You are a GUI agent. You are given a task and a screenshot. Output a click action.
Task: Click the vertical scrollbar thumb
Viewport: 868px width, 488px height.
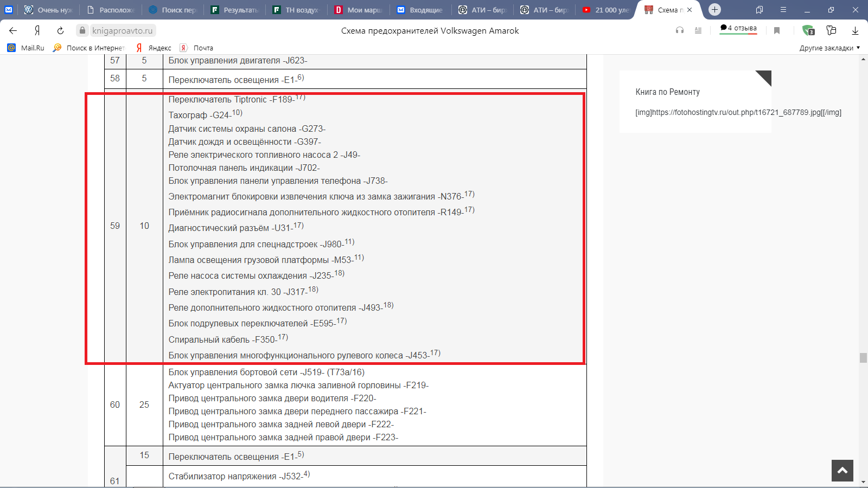coord(863,358)
